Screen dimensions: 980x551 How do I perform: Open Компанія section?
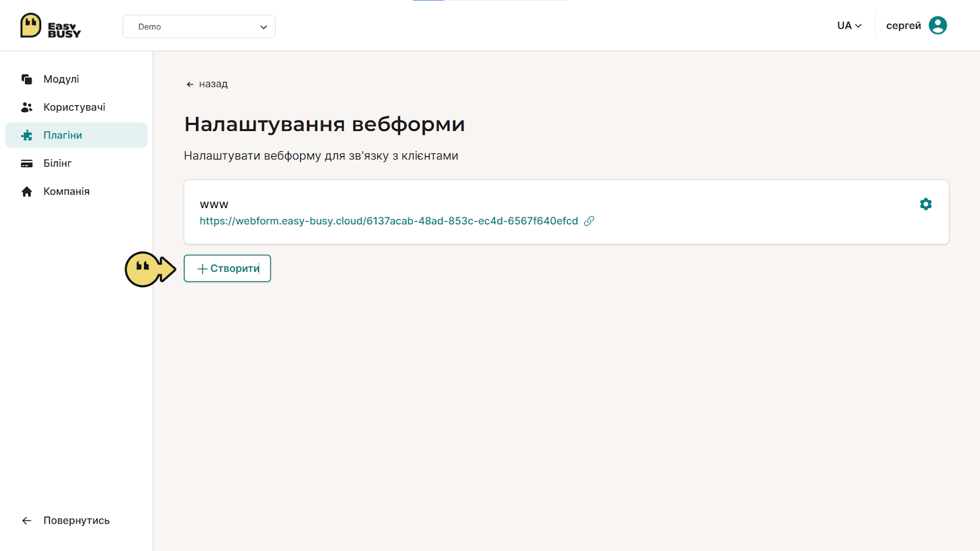tap(77, 192)
